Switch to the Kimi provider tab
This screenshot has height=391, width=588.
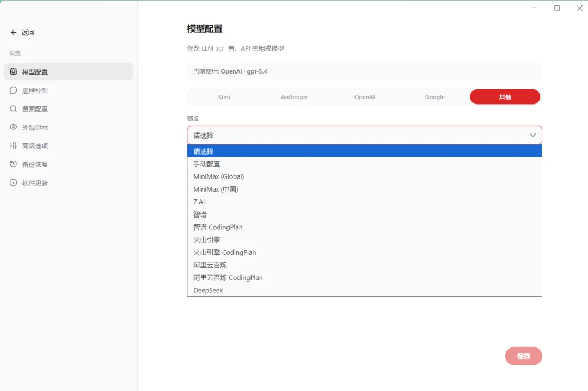(224, 97)
